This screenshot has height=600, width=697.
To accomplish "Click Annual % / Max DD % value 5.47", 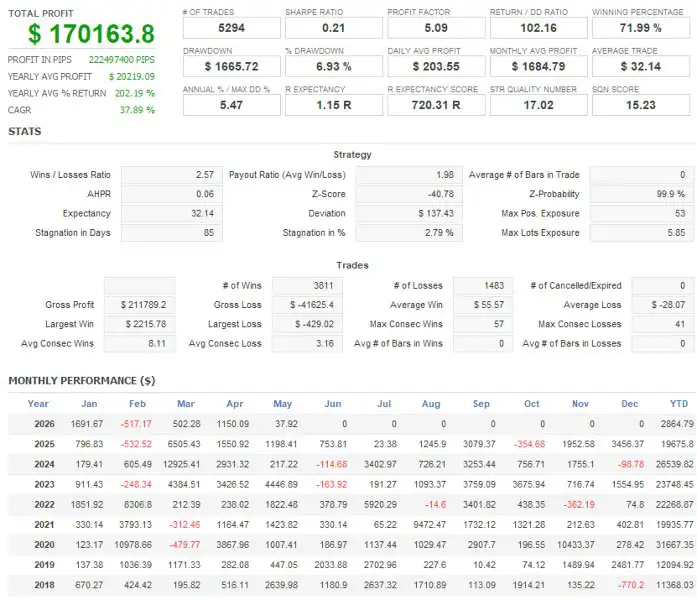I will point(232,105).
